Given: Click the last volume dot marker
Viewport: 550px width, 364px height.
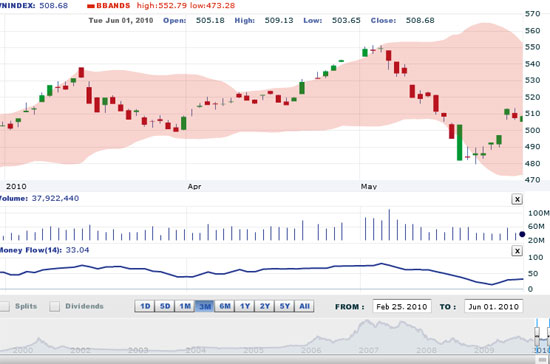Looking at the screenshot, I should click(x=522, y=234).
